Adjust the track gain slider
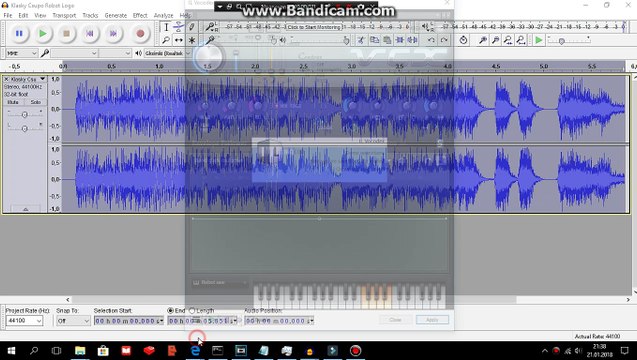 (24, 115)
